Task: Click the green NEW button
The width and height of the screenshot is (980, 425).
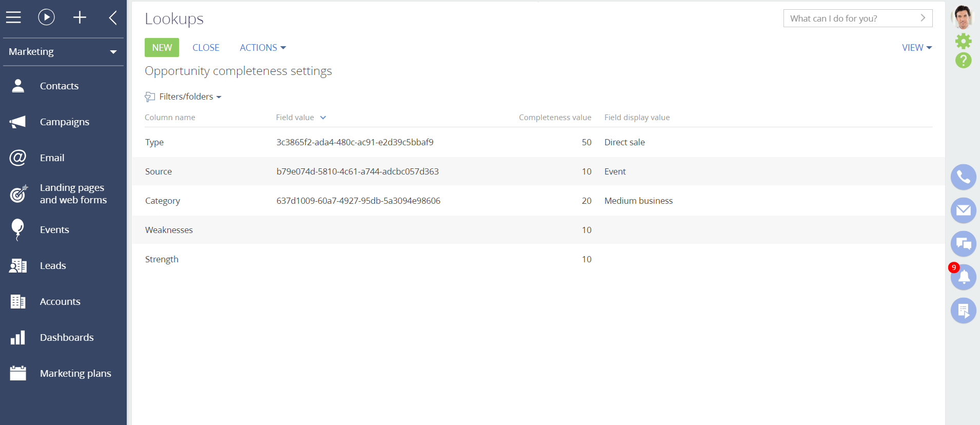Action: pyautogui.click(x=162, y=48)
